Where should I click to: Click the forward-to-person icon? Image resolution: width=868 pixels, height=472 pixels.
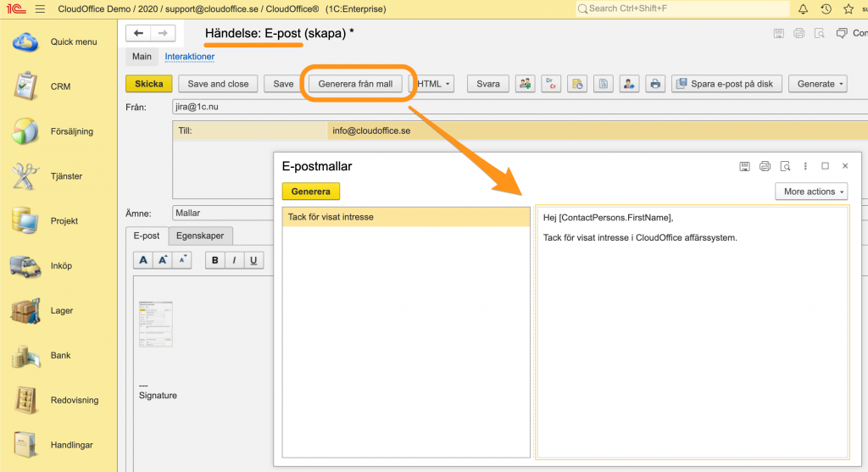click(x=629, y=84)
